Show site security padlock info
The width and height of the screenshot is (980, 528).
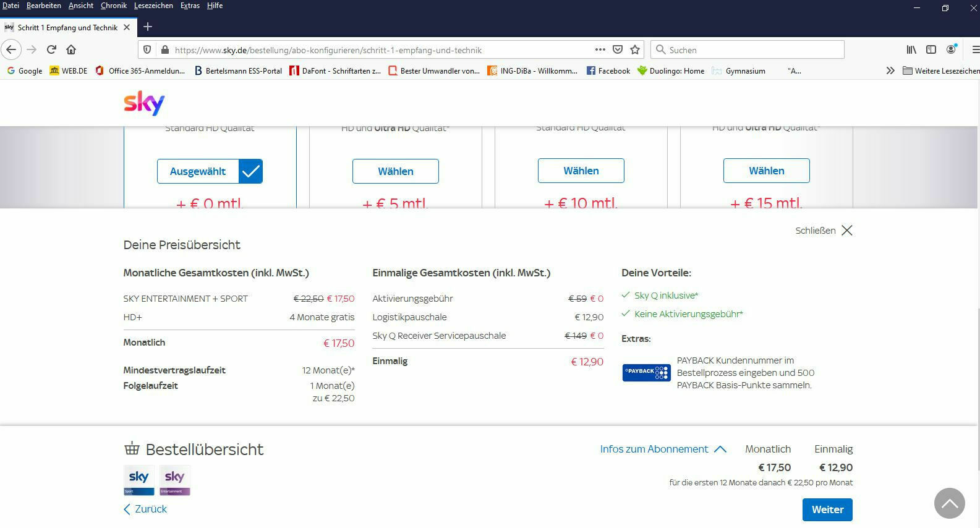164,49
